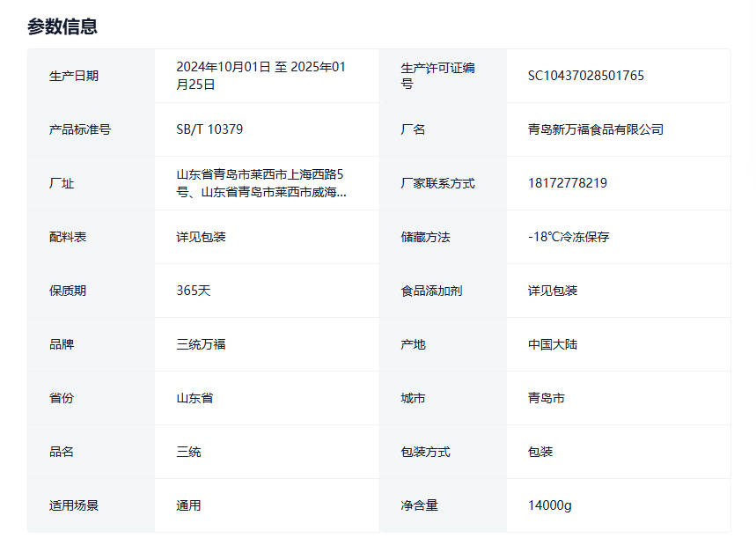Click the province value 山东省

click(x=195, y=398)
